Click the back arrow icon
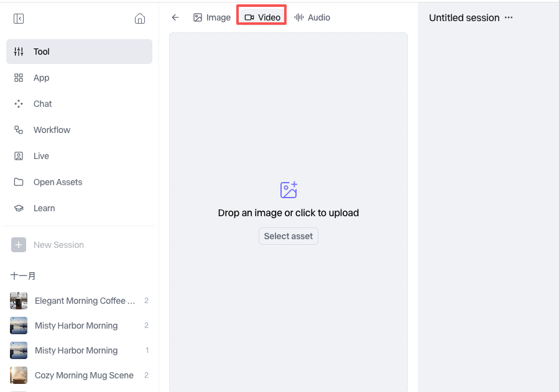The width and height of the screenshot is (559, 392). click(x=175, y=17)
